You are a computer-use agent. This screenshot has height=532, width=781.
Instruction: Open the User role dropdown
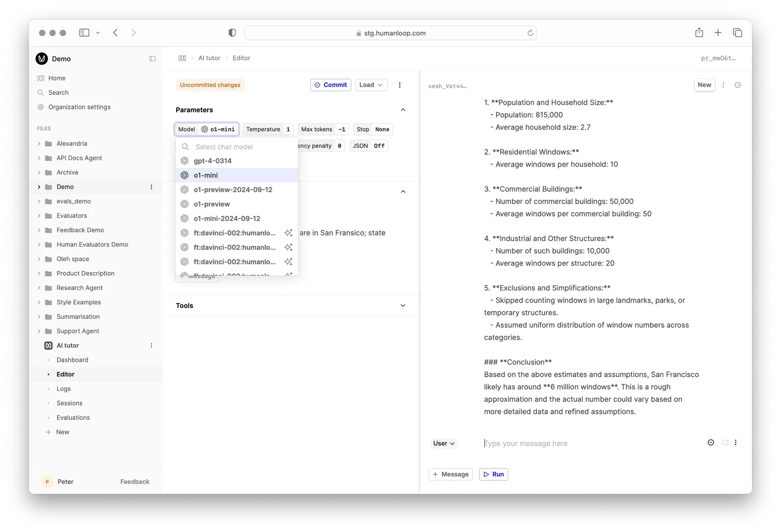[444, 443]
